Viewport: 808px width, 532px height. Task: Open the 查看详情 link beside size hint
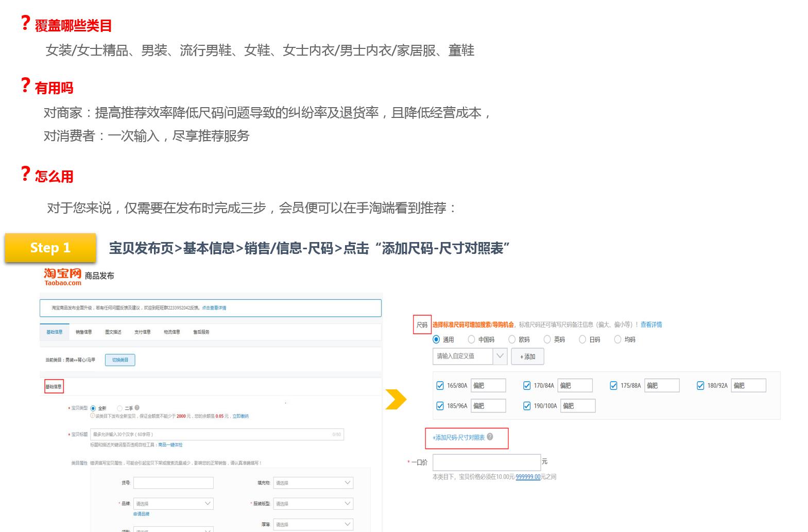click(651, 324)
